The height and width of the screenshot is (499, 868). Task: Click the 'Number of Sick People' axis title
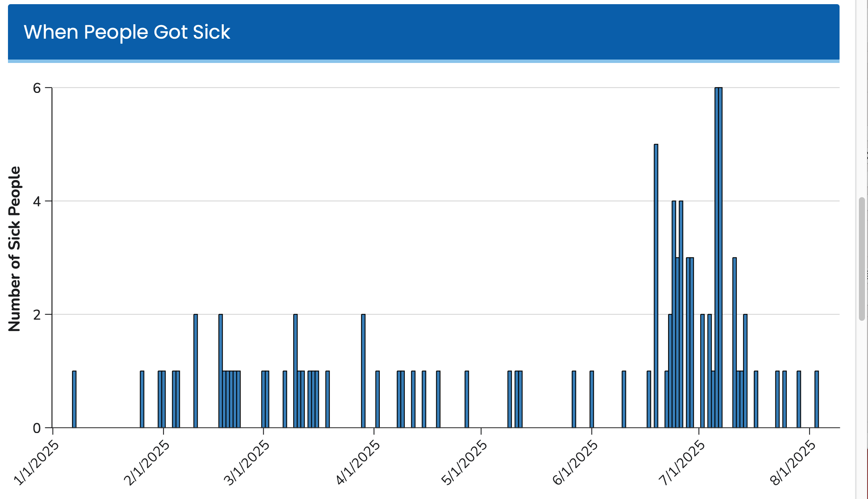click(x=14, y=249)
